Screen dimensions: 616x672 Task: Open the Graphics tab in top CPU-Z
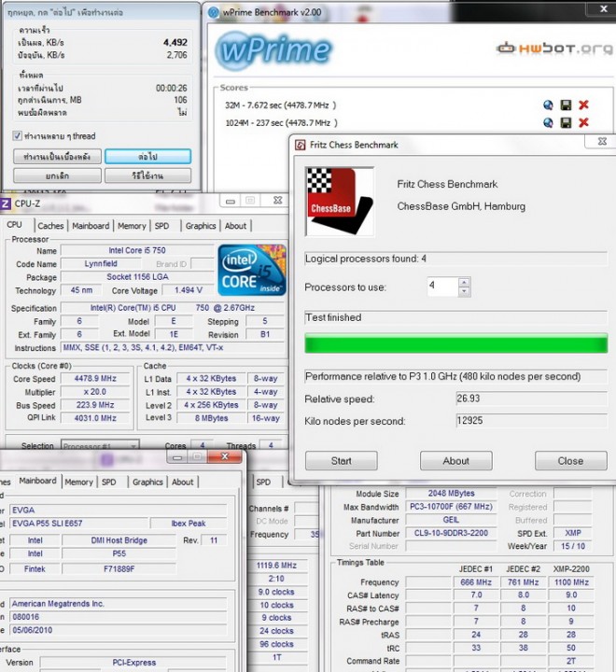(x=200, y=226)
